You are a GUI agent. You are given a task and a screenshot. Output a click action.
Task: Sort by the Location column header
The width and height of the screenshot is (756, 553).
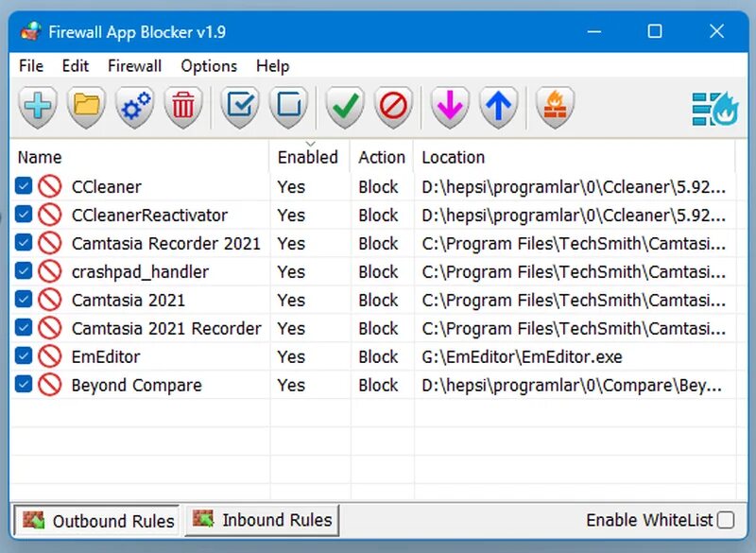coord(575,157)
